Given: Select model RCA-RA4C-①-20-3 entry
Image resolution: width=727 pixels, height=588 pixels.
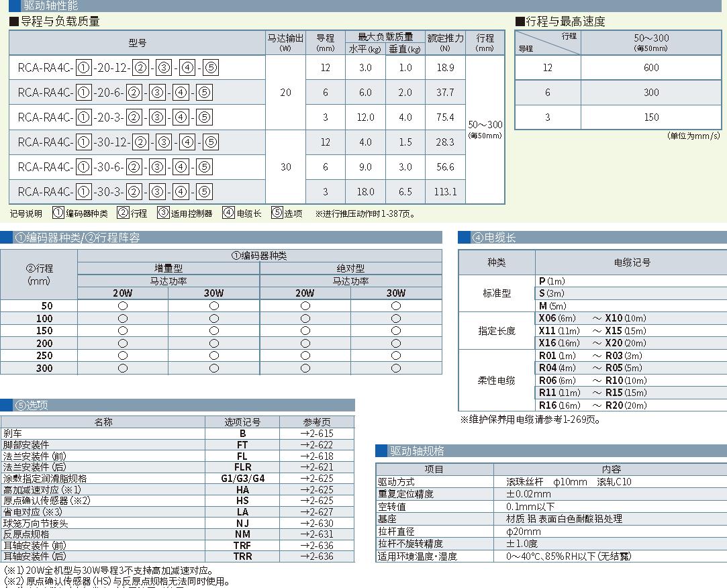Looking at the screenshot, I should (x=115, y=117).
